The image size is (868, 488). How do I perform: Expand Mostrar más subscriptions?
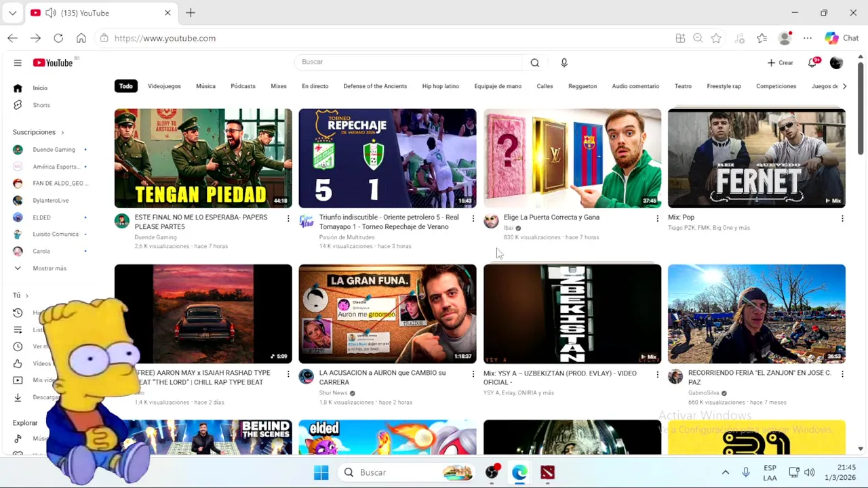point(50,268)
